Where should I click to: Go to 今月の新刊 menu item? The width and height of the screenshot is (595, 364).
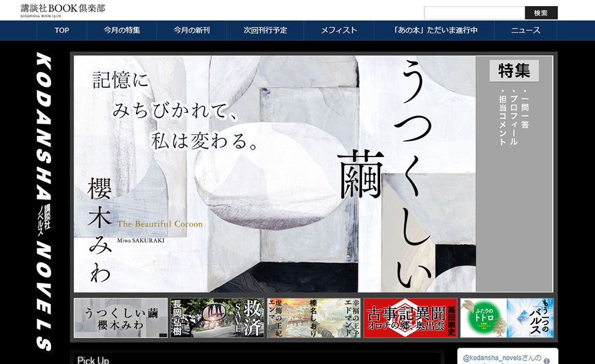(x=192, y=30)
